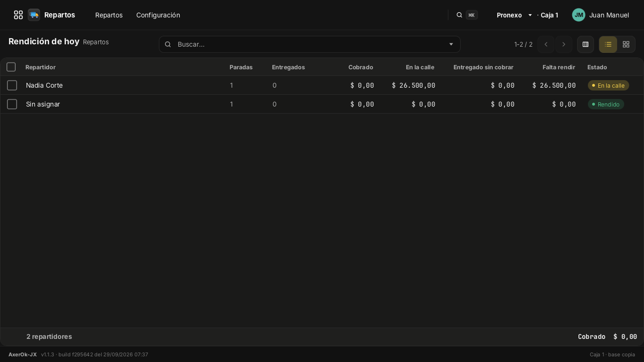This screenshot has height=362, width=644.
Task: Click the Repartos app title
Action: click(59, 15)
